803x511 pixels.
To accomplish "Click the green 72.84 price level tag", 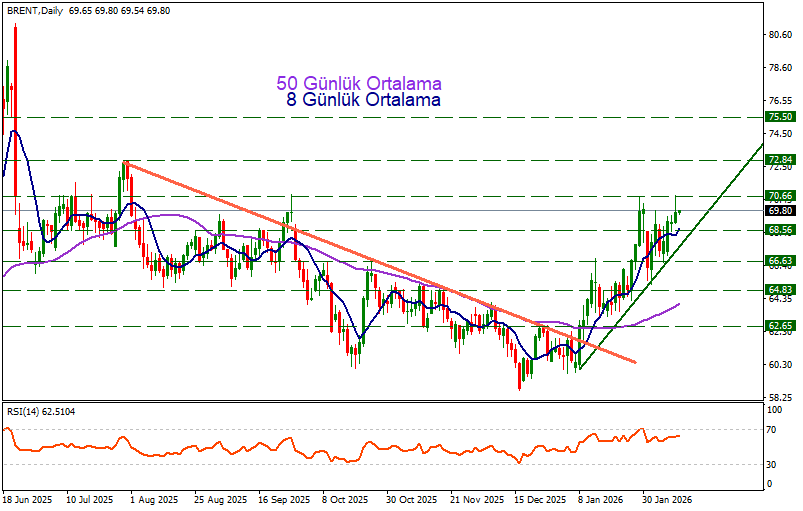I will coord(780,160).
